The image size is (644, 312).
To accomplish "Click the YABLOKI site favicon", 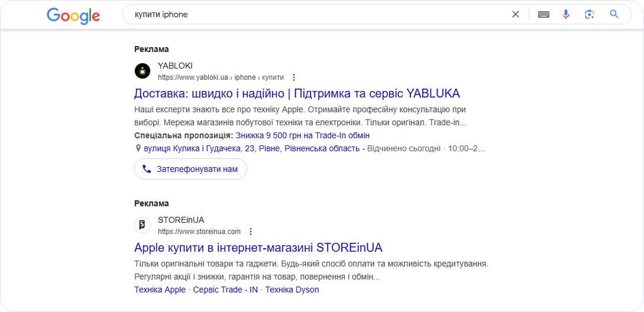I will point(143,71).
